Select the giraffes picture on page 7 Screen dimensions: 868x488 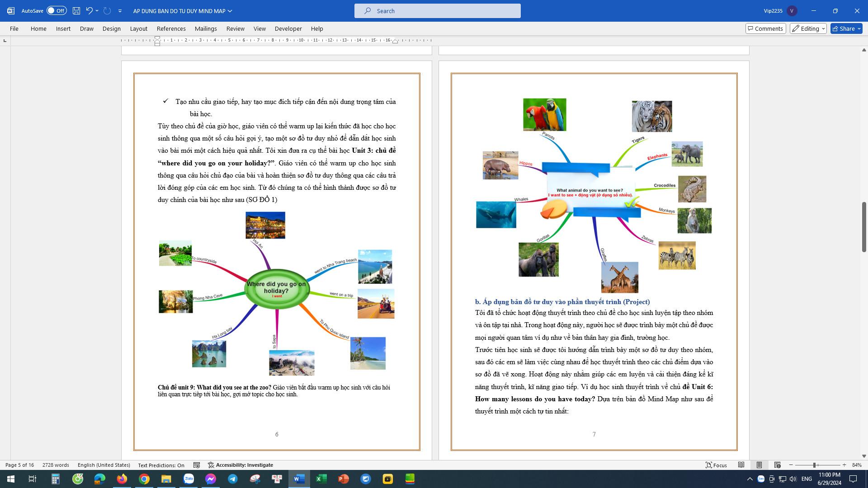click(620, 277)
